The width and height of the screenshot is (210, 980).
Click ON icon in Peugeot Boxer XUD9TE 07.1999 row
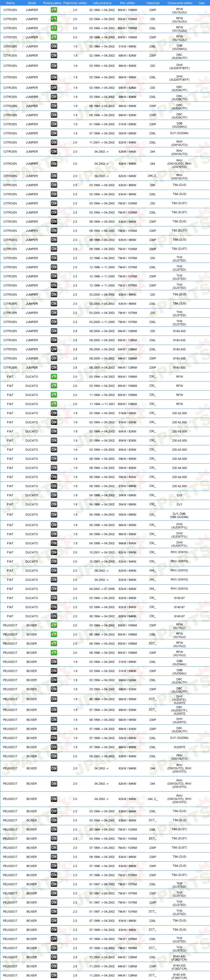54,747
